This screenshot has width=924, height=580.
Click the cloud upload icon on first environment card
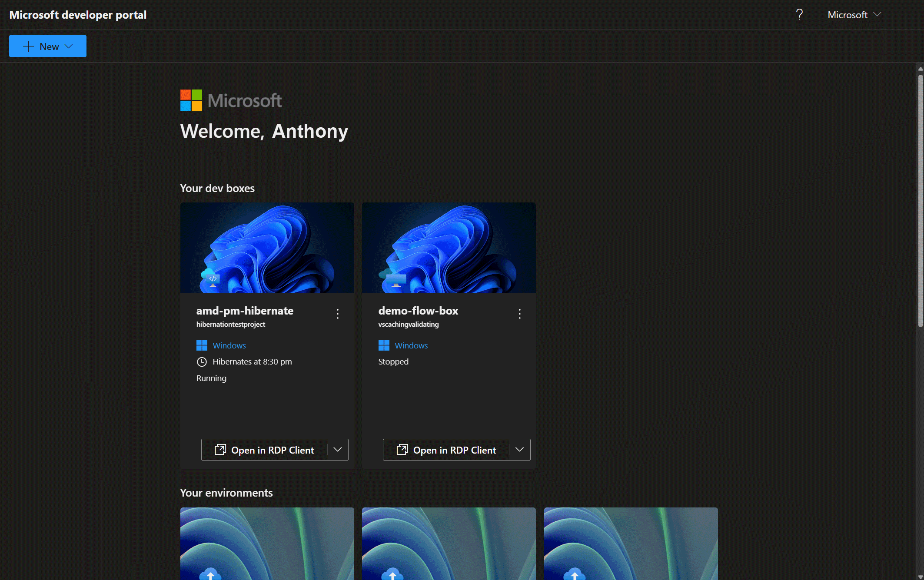point(210,574)
